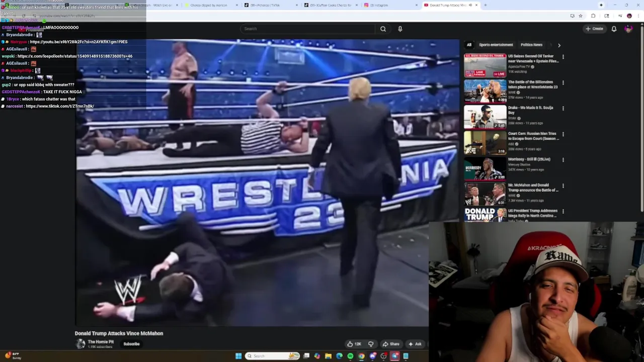Image resolution: width=644 pixels, height=362 pixels.
Task: Click the YouTube search magnifier button
Action: 383,29
